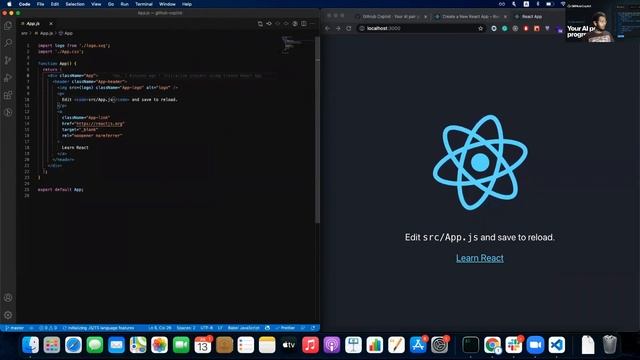
Task: Select language mode Babel JavaScript in status bar
Action: tap(243, 328)
